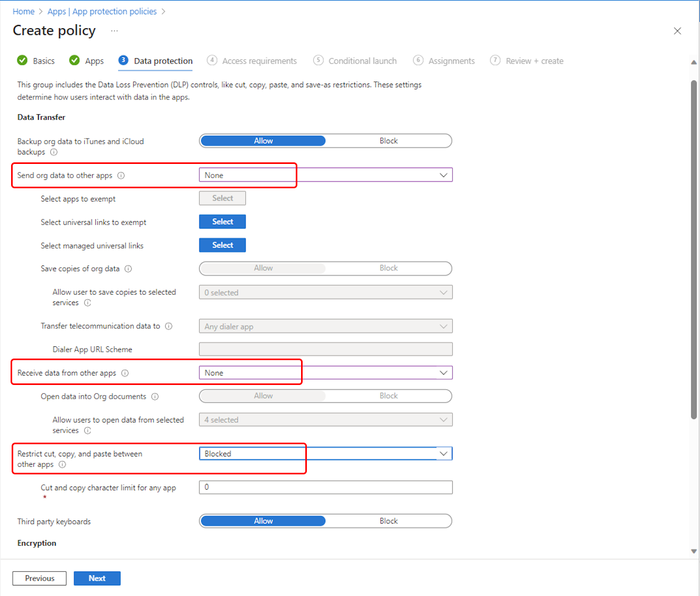The width and height of the screenshot is (700, 596).
Task: Click the vertical scrollbar thumb
Action: coord(694,250)
